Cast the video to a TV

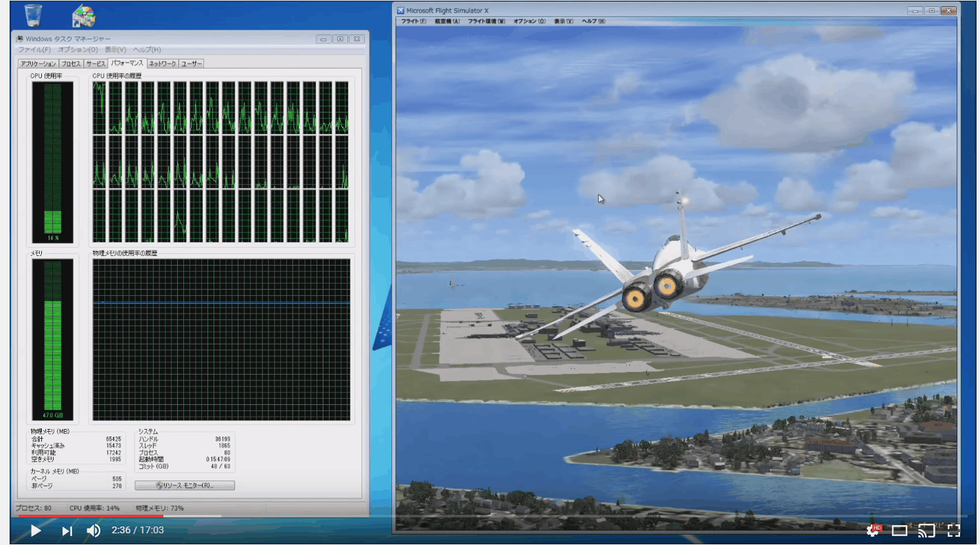[926, 530]
